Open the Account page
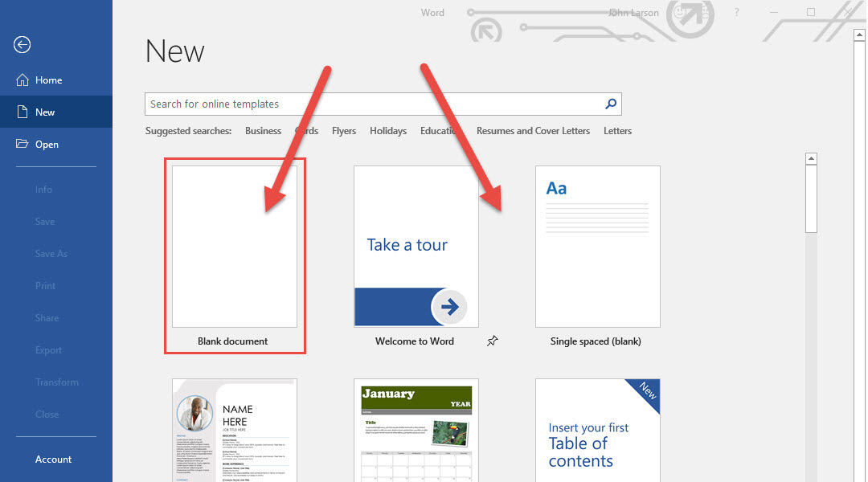 [x=54, y=460]
